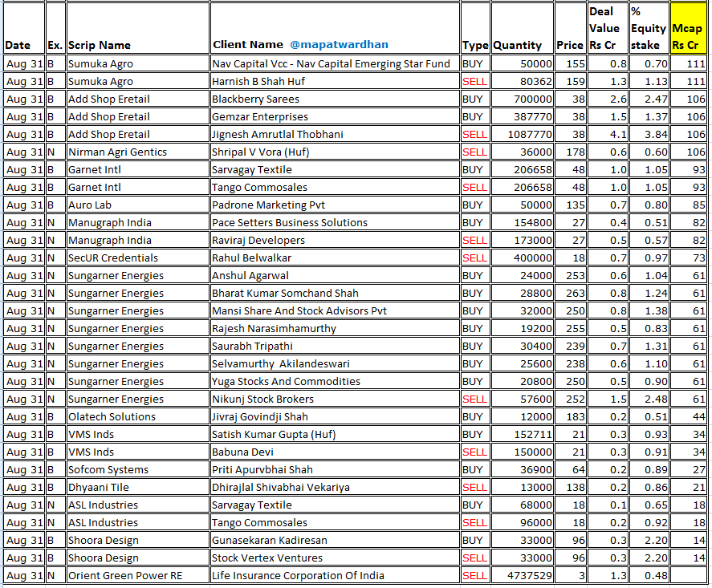
Task: Select Shripal V Vora (Huf) cell
Action: click(335, 152)
